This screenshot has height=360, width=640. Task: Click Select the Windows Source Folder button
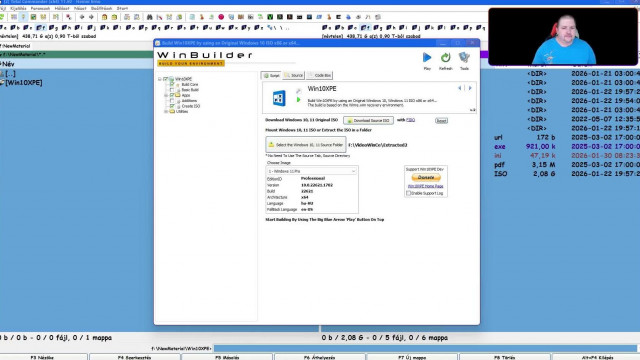(x=306, y=145)
